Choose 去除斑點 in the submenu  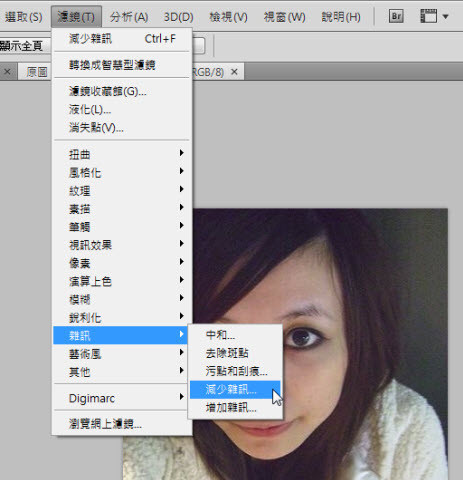coord(235,353)
